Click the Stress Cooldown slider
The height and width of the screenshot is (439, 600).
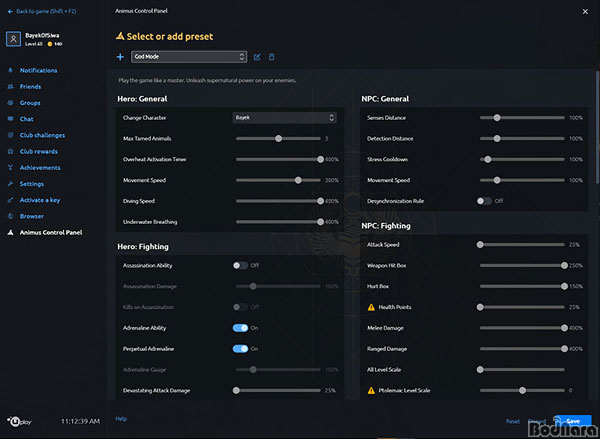522,159
